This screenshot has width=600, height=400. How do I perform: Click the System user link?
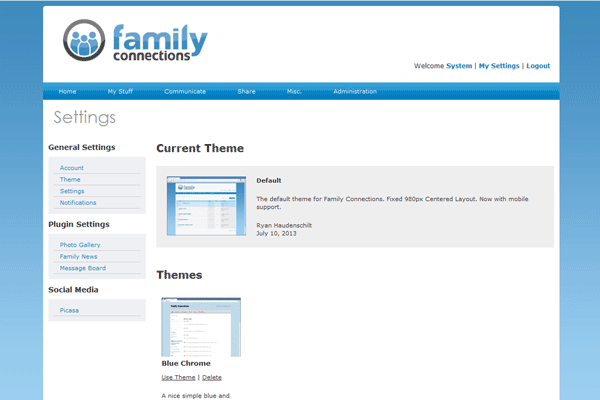(x=459, y=66)
